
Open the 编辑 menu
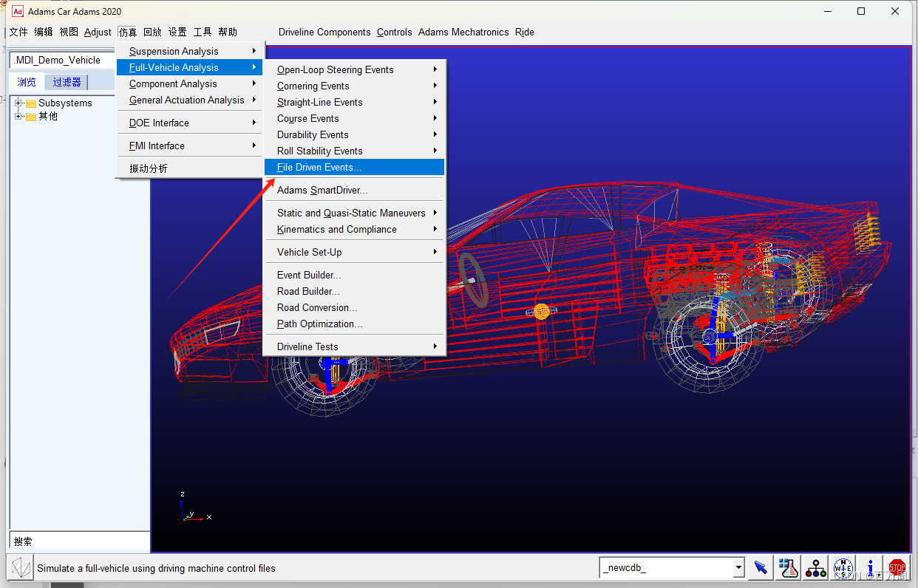pyautogui.click(x=44, y=32)
